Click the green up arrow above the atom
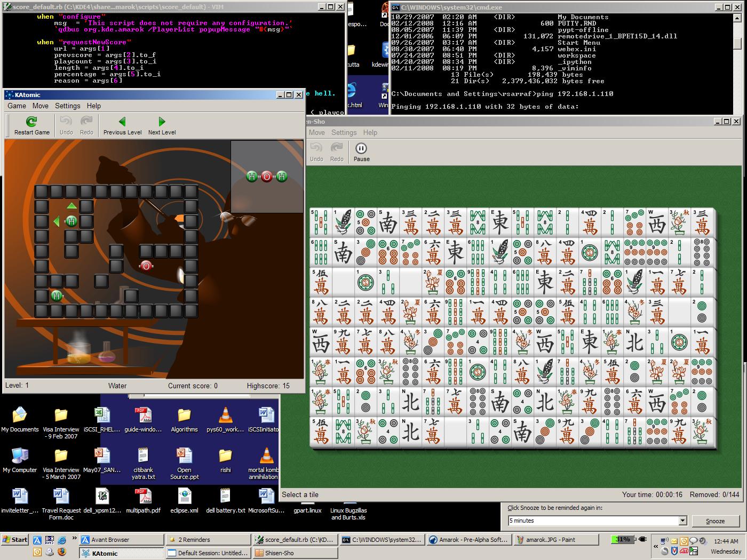This screenshot has height=560, width=747. tap(71, 206)
